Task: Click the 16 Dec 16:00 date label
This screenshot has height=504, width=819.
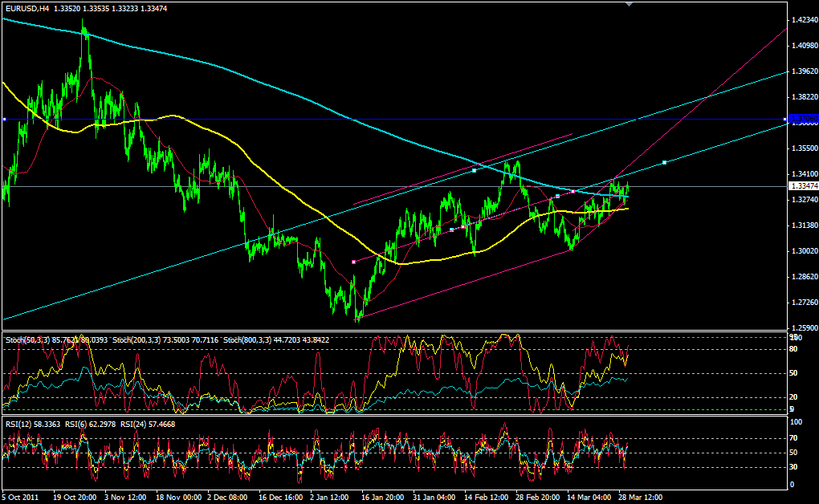Action: click(280, 498)
